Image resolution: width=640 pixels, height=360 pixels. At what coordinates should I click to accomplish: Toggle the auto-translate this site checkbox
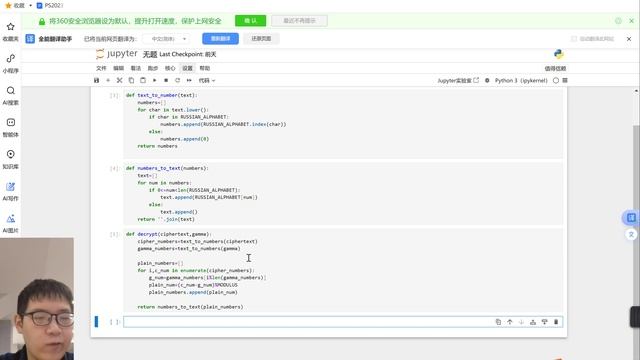[x=574, y=39]
